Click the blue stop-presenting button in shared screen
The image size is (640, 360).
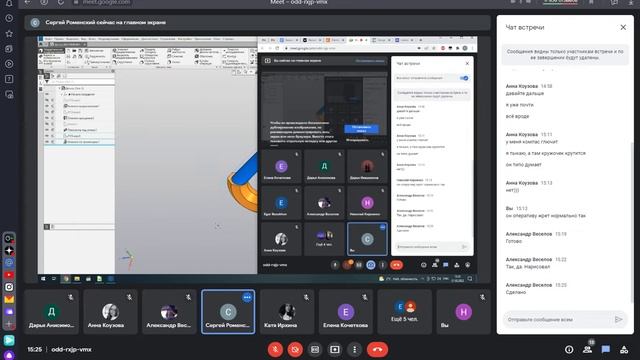pos(361,129)
